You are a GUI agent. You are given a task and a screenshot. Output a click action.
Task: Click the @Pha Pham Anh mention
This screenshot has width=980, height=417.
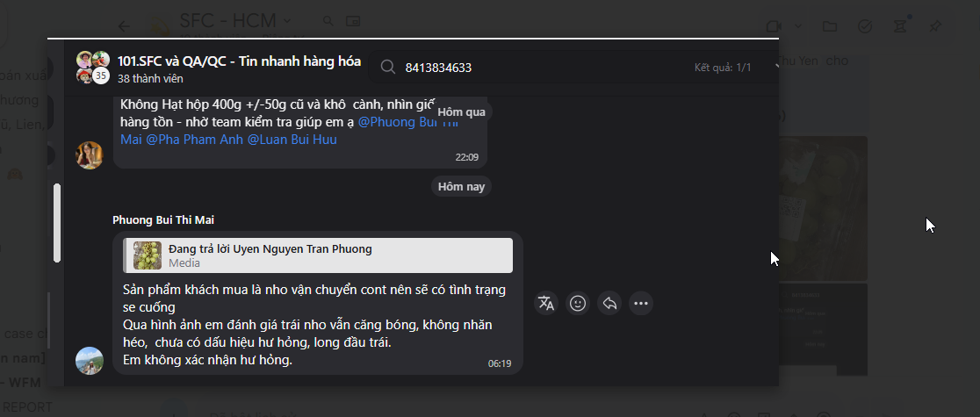pos(194,140)
